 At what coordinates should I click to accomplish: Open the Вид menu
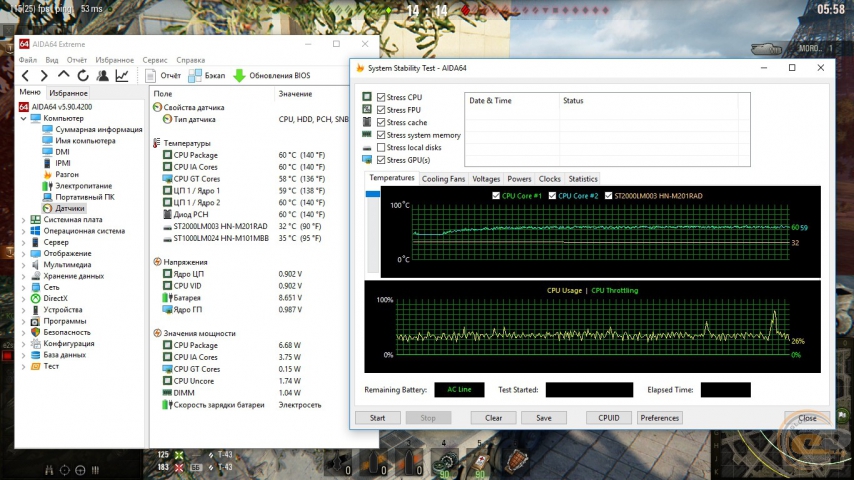coord(52,60)
